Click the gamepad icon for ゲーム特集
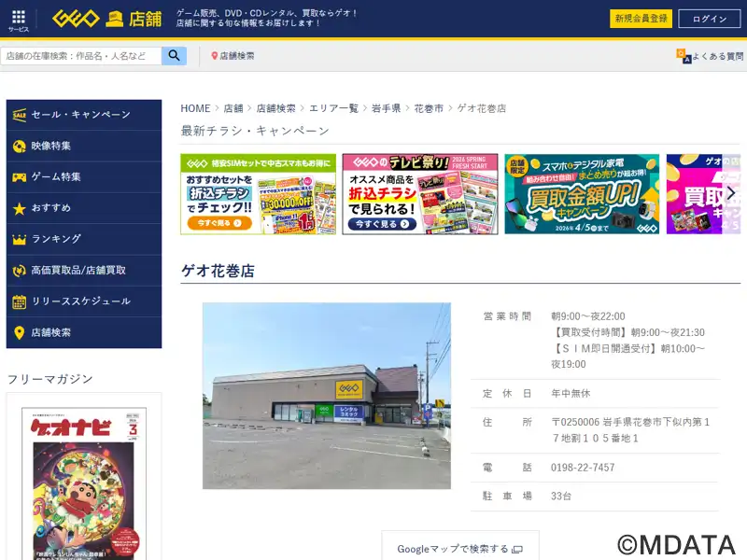Image resolution: width=747 pixels, height=560 pixels. click(x=19, y=177)
